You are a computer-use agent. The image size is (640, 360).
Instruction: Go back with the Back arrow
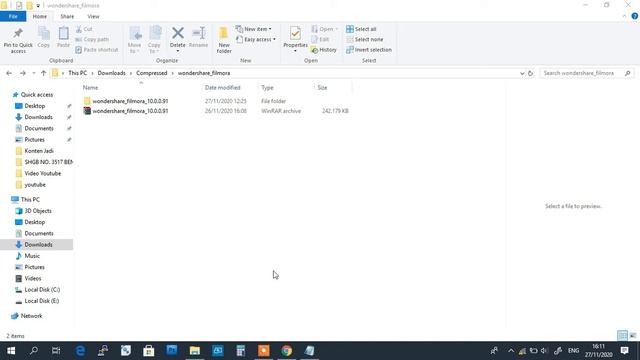click(9, 73)
